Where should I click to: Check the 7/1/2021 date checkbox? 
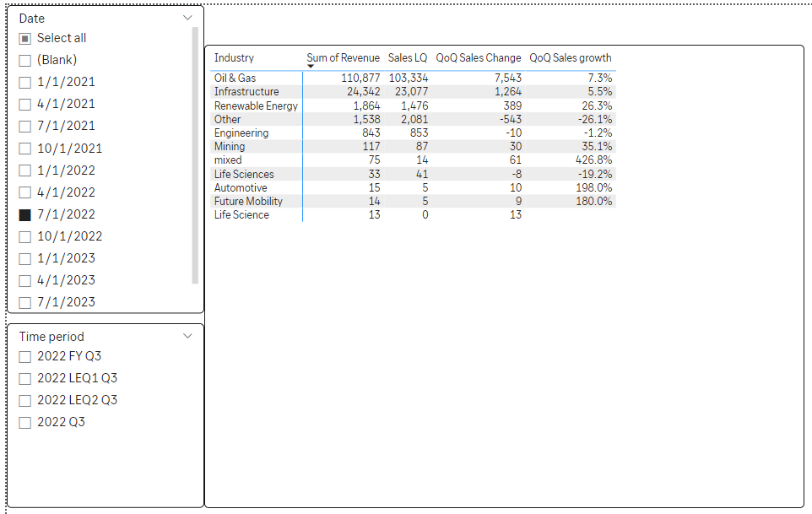(24, 127)
